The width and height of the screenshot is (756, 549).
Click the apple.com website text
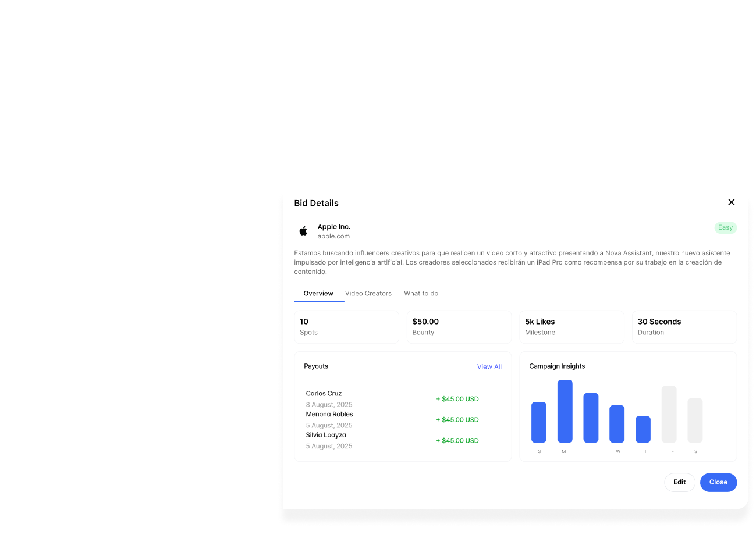coord(333,237)
